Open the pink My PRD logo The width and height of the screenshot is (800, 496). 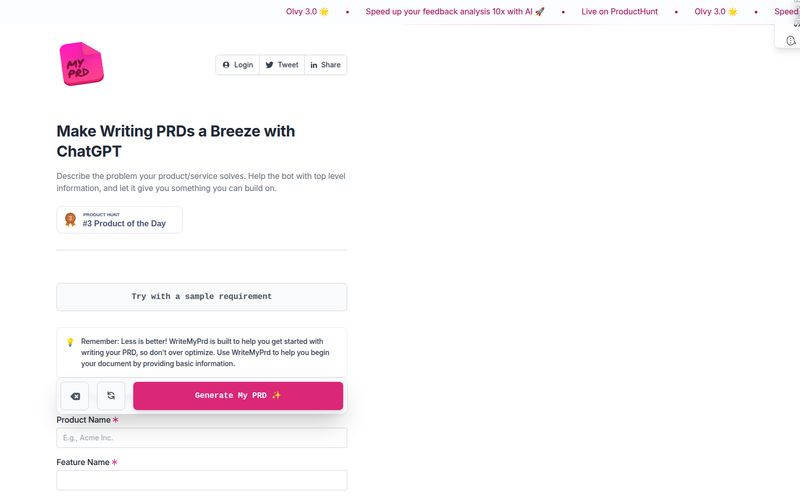coord(82,64)
